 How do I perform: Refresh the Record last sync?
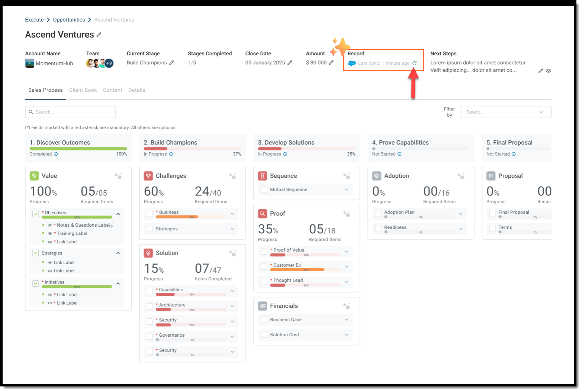pyautogui.click(x=414, y=63)
